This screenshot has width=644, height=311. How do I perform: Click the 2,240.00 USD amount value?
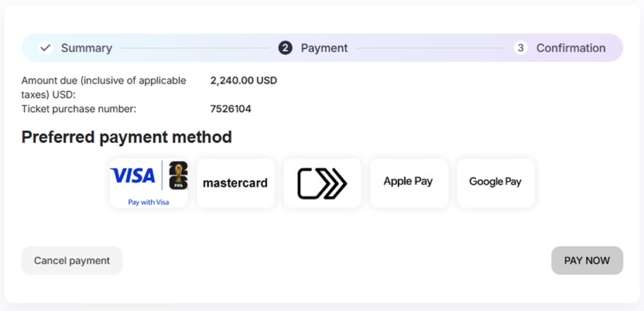click(x=244, y=81)
